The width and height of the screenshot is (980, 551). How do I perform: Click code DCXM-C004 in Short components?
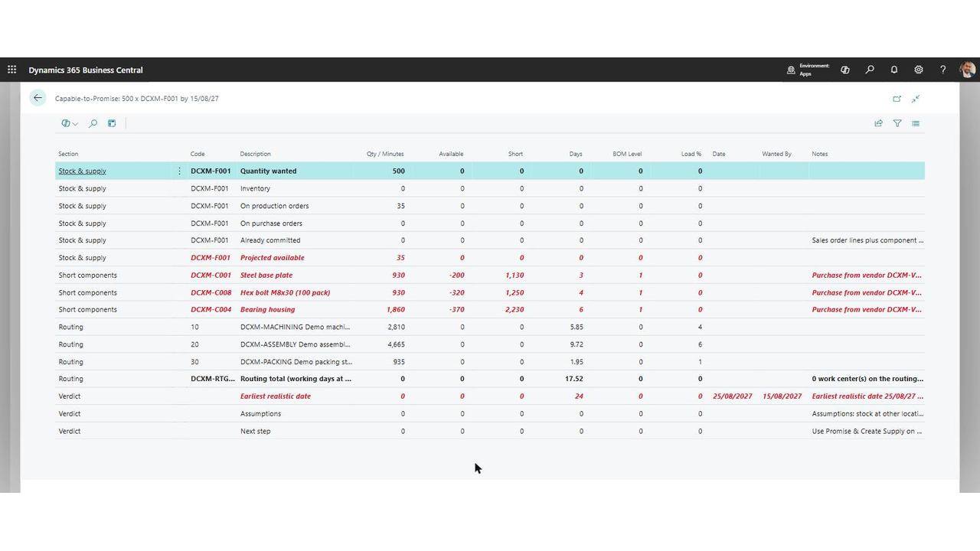click(211, 310)
